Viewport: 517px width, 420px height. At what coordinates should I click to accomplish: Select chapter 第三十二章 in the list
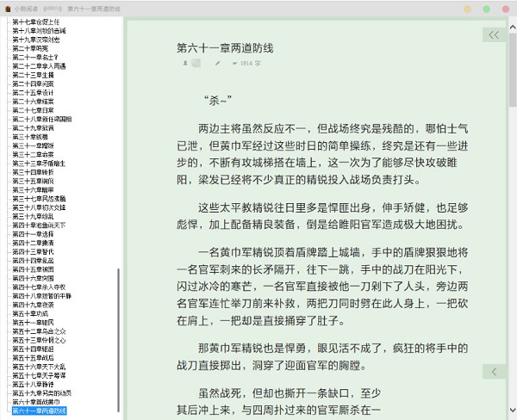coord(33,155)
